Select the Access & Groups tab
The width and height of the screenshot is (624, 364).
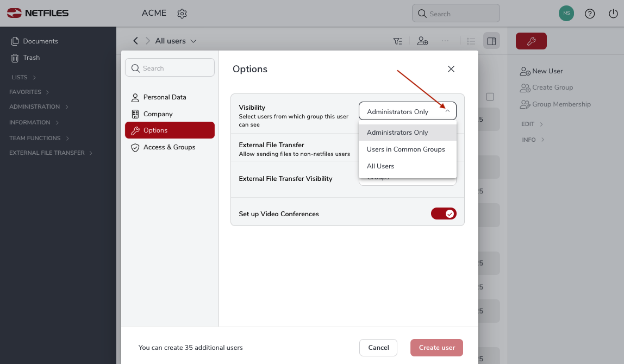tap(170, 147)
